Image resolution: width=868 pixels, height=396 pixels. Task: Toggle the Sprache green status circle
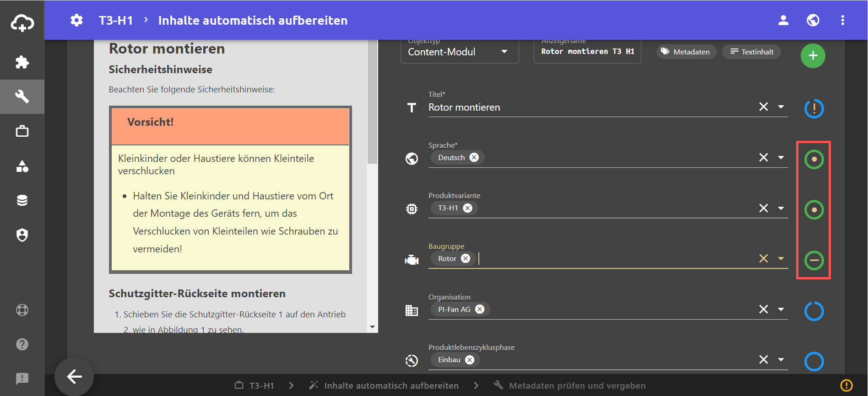pos(814,159)
